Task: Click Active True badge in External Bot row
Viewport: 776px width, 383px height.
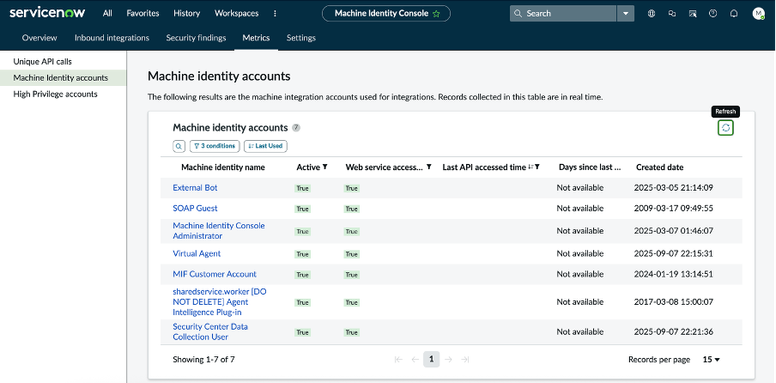Action: (x=302, y=189)
